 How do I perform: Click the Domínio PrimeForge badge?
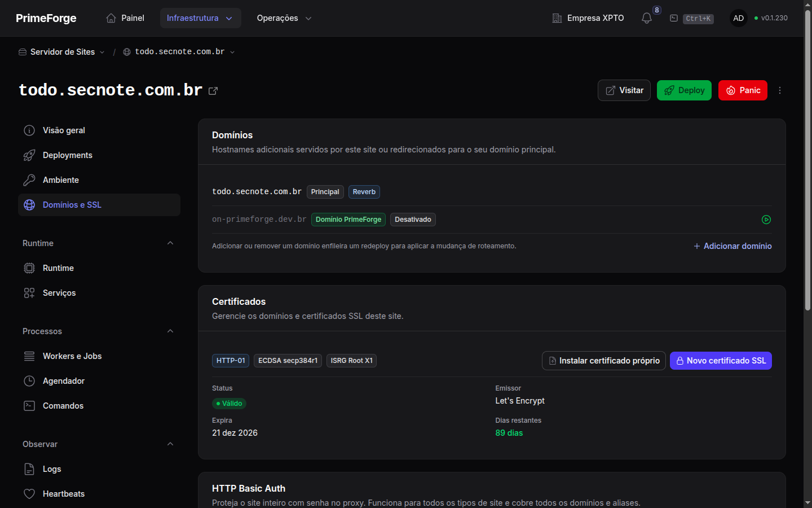tap(348, 220)
